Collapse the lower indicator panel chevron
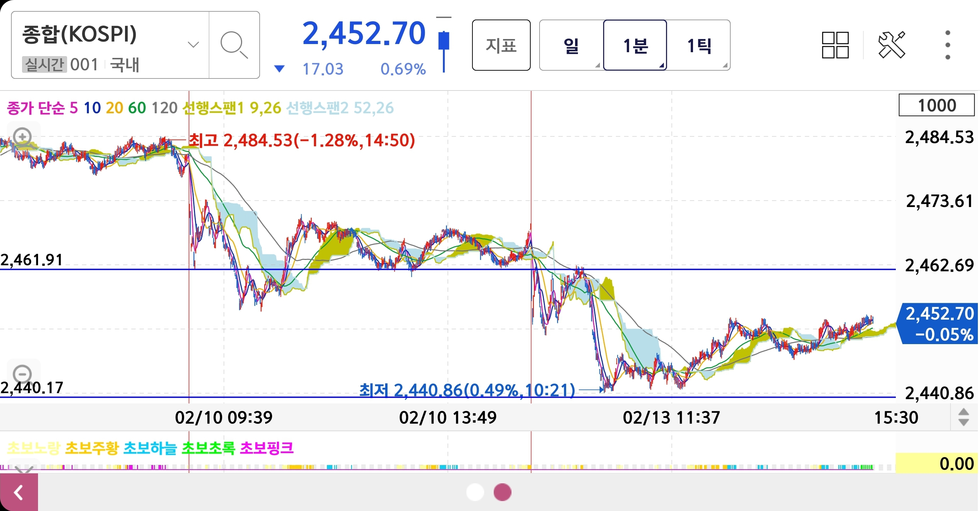 23,470
